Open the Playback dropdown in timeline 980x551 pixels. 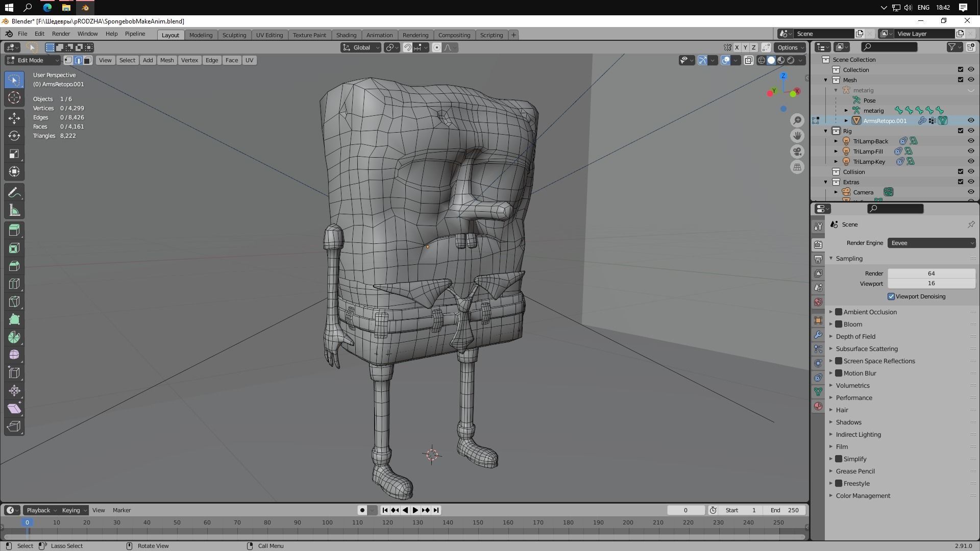click(x=41, y=510)
